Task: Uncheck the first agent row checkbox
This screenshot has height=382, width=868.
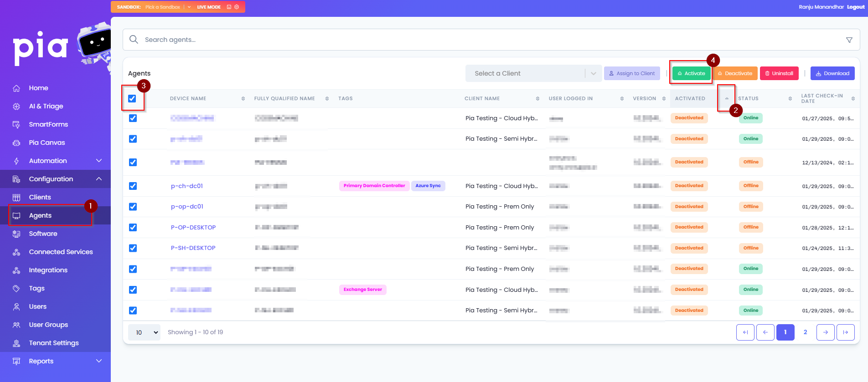Action: [133, 118]
